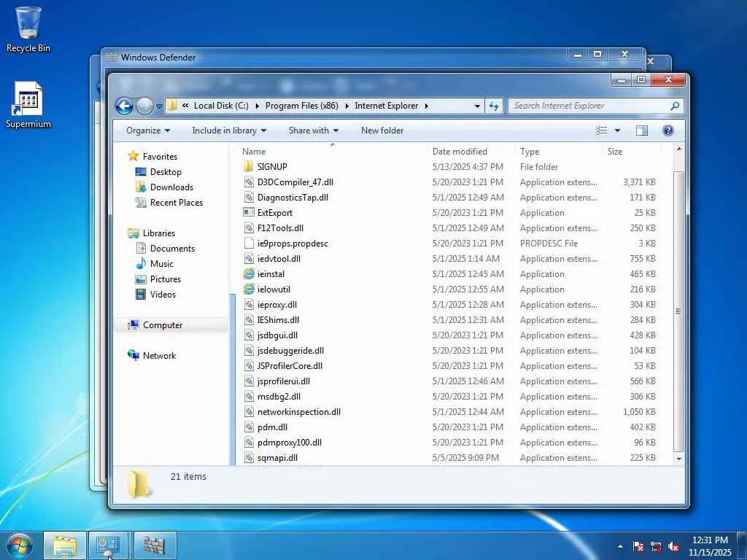This screenshot has height=560, width=747.
Task: Select the D3DCompiler_47.dll file icon
Action: click(x=248, y=182)
